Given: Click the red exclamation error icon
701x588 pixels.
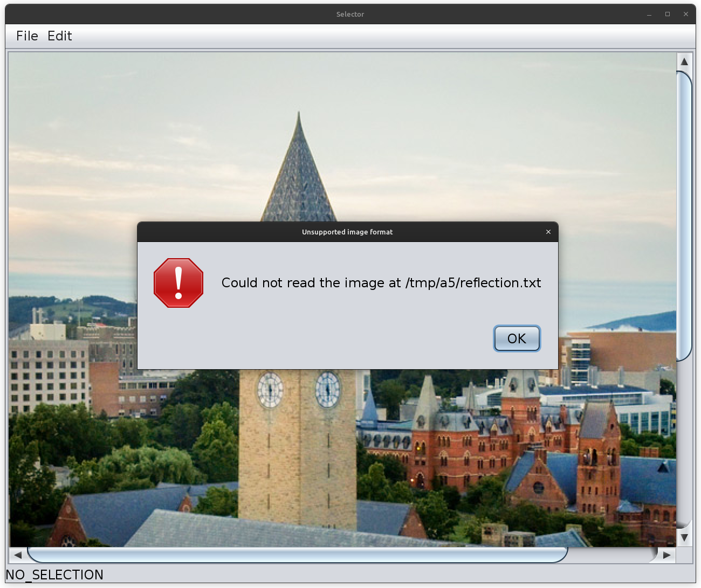Looking at the screenshot, I should (x=178, y=283).
